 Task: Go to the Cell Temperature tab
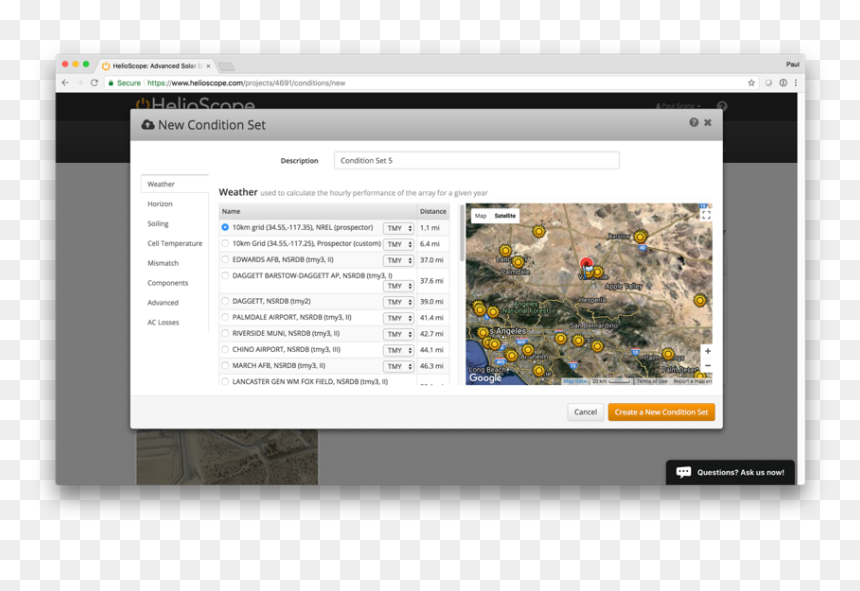[174, 243]
